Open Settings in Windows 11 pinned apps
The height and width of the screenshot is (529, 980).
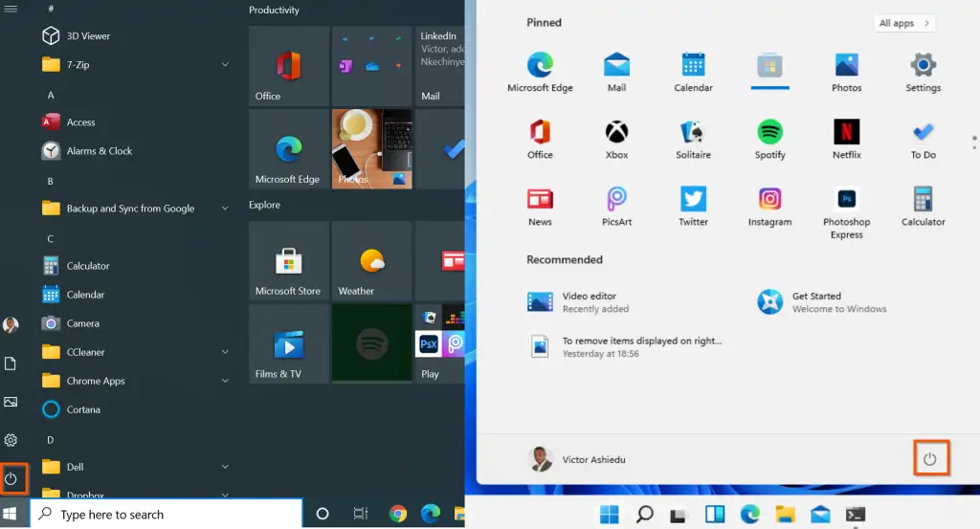point(924,72)
